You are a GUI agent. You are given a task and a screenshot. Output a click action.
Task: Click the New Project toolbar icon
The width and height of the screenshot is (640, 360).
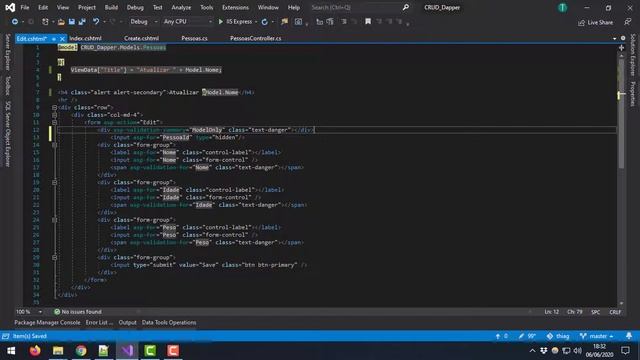point(45,22)
